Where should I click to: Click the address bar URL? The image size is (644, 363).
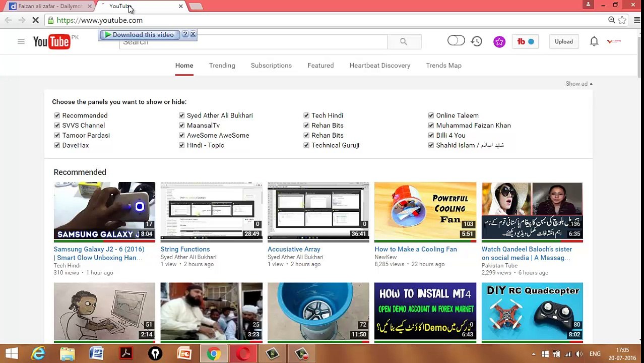tap(100, 20)
